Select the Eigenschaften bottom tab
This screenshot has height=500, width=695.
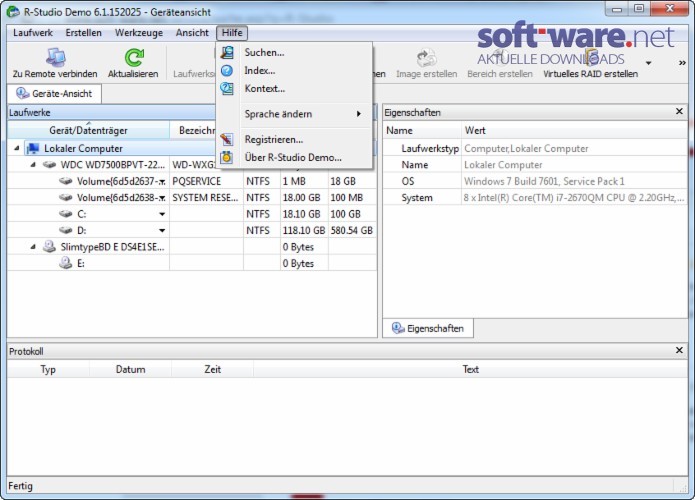pyautogui.click(x=428, y=328)
